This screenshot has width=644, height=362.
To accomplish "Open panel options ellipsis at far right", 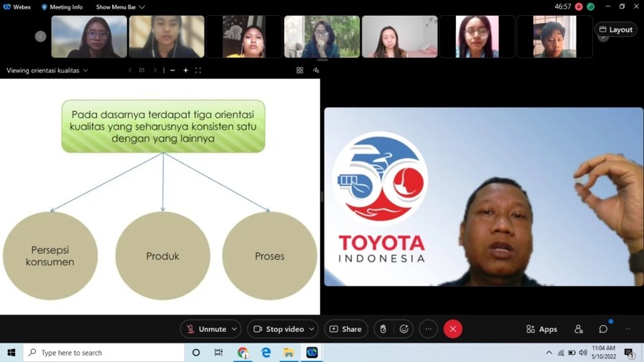I will click(627, 329).
